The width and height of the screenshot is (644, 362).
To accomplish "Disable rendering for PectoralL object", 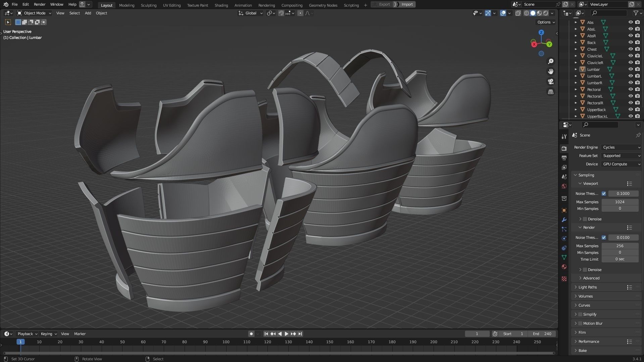I will pos(637,96).
